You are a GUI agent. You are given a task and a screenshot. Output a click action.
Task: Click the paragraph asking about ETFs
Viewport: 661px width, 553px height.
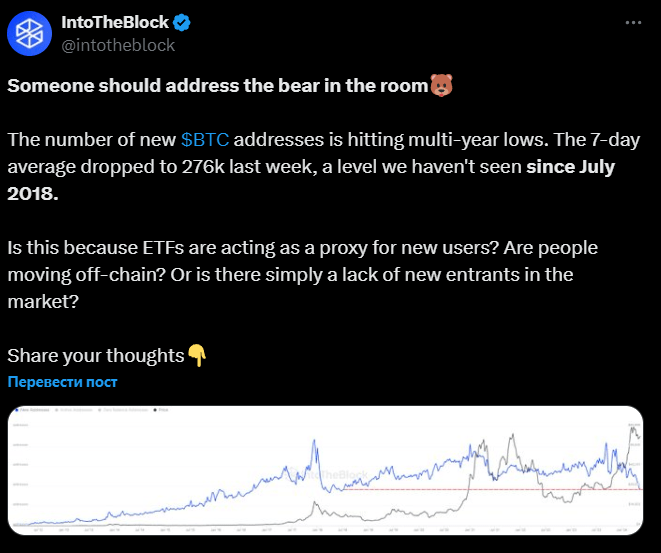[308, 274]
